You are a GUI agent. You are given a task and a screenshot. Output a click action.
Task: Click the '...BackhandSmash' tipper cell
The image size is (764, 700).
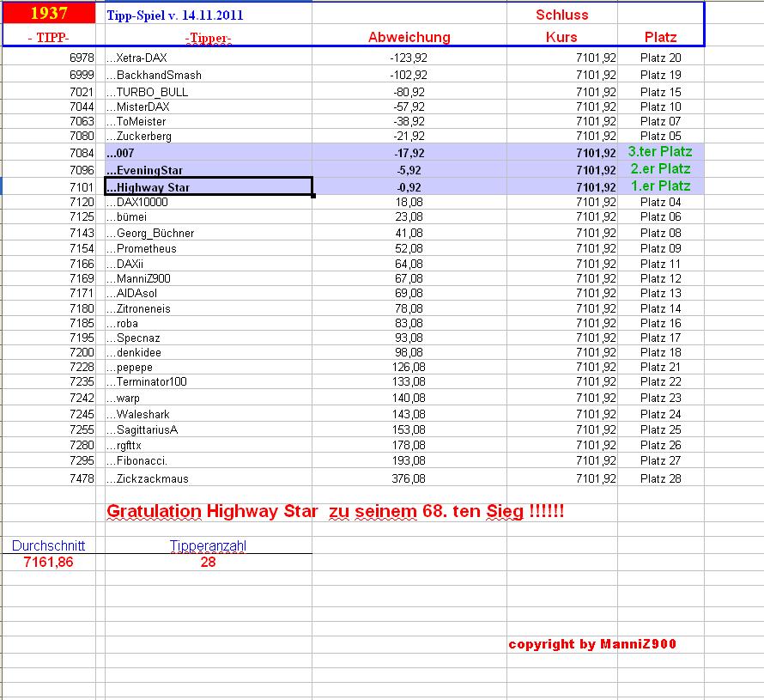[209, 75]
